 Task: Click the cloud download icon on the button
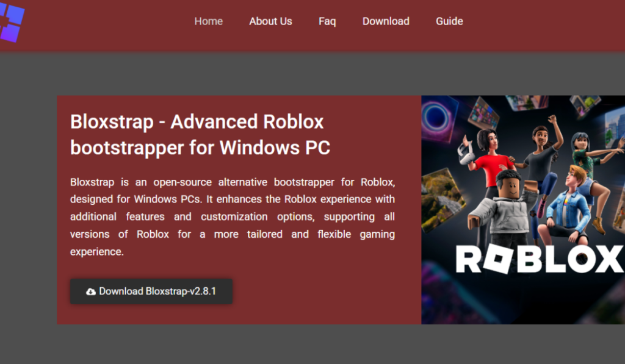[x=91, y=291]
